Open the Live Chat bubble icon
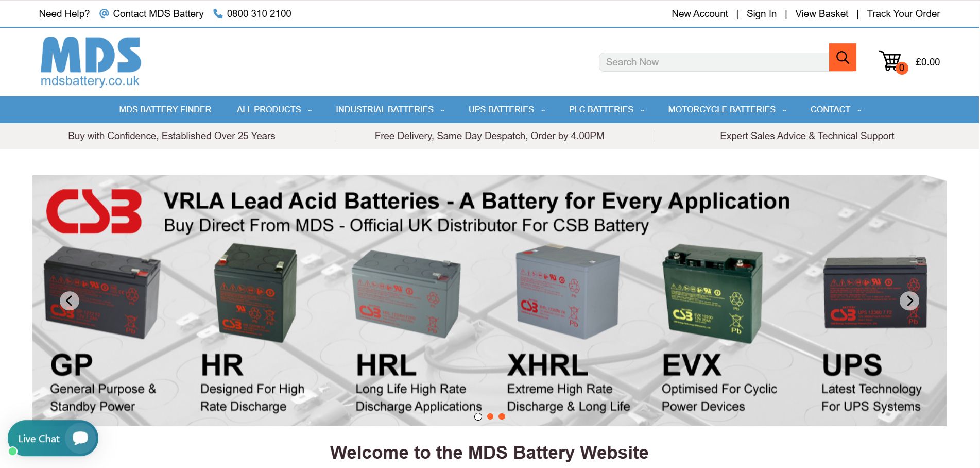Viewport: 980px width, 468px height. [79, 438]
